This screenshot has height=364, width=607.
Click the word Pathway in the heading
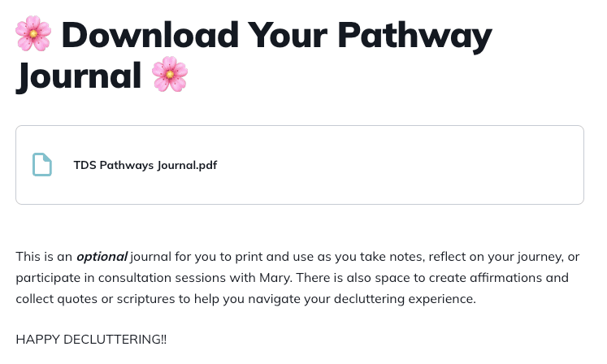(414, 37)
